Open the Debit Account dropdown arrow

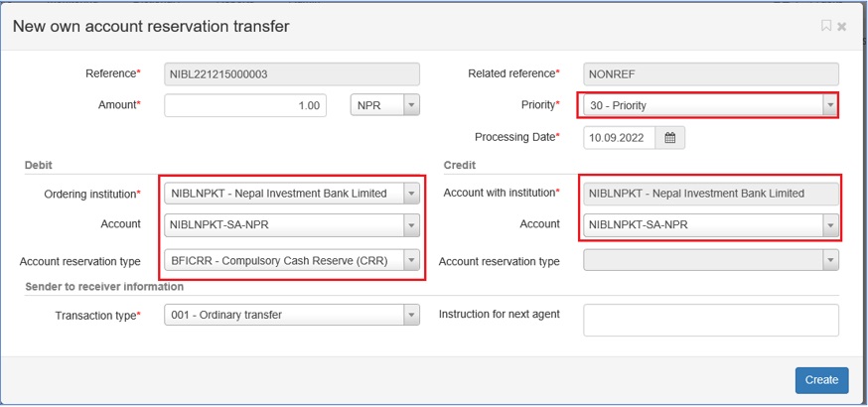tap(411, 225)
